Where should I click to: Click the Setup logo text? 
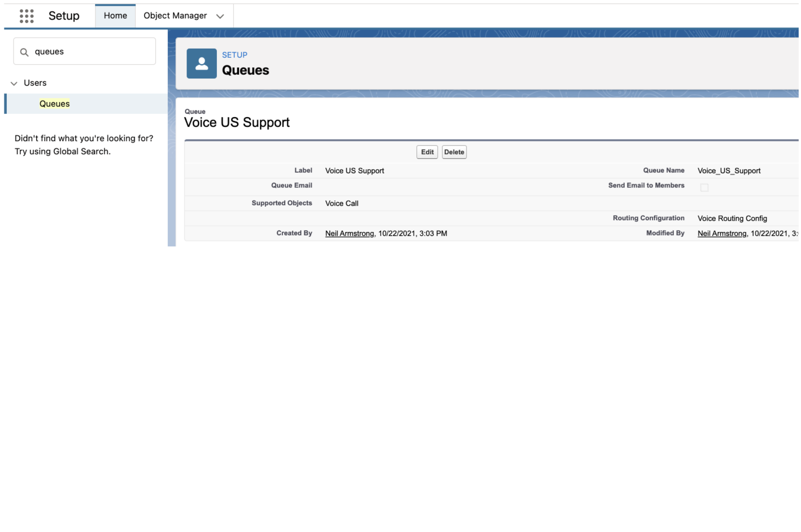(x=64, y=15)
